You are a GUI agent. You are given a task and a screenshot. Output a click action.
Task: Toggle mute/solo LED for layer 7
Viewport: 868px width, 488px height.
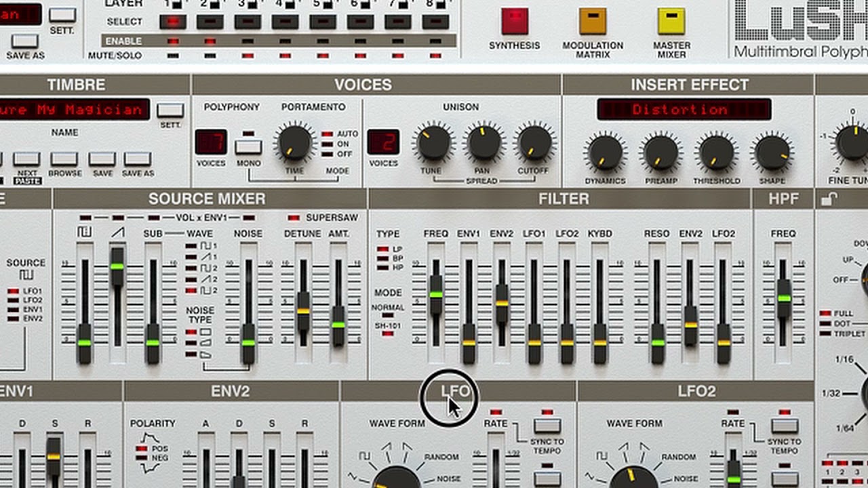[398, 56]
